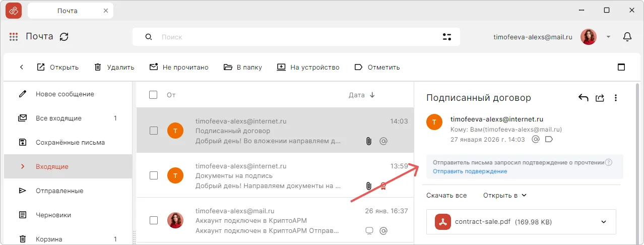Open the notifications bell
Screen dimensions: 644x245
(627, 37)
